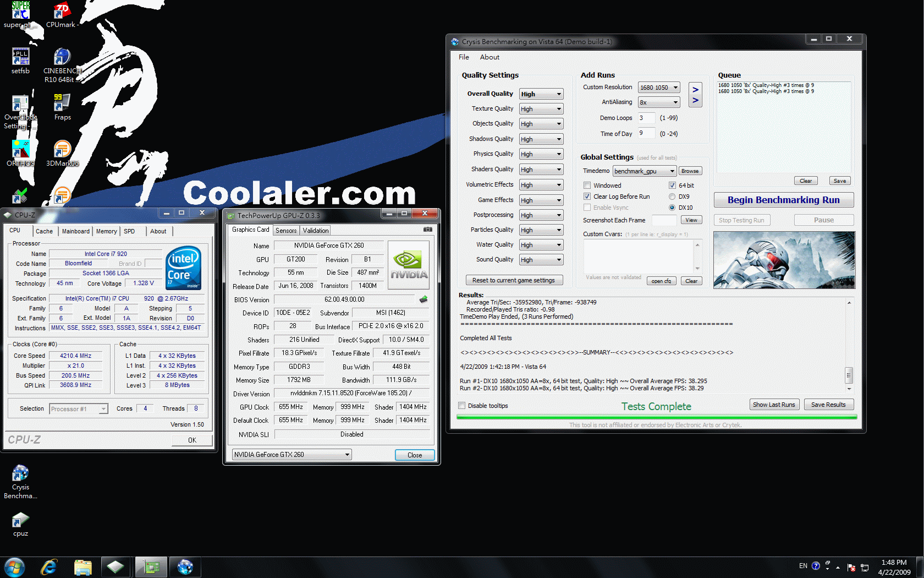
Task: Check Disable tooltips option
Action: [461, 406]
